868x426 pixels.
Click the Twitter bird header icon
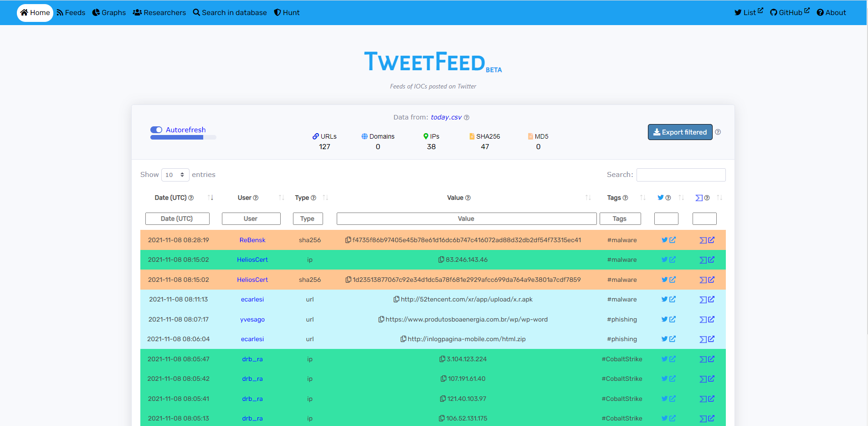pos(661,197)
